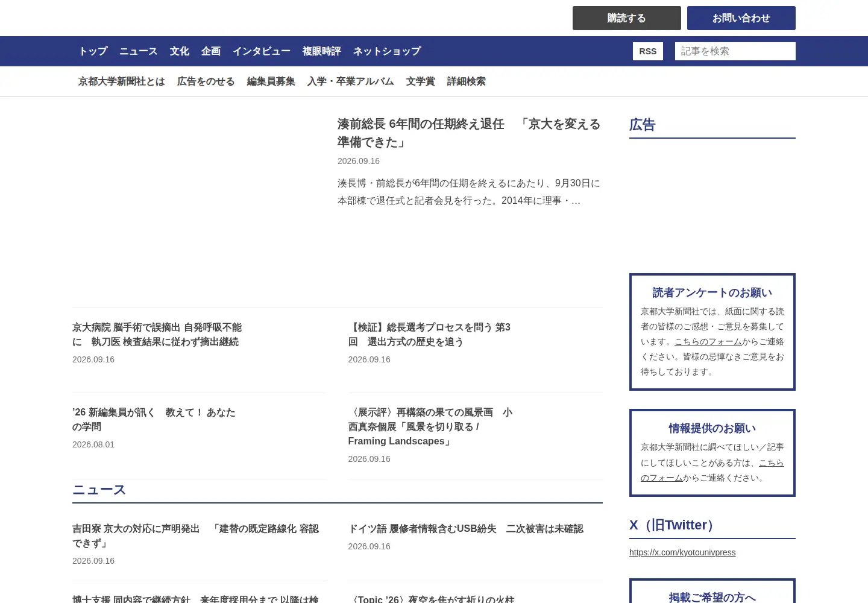Focus the 記事を検索 search field

735,51
